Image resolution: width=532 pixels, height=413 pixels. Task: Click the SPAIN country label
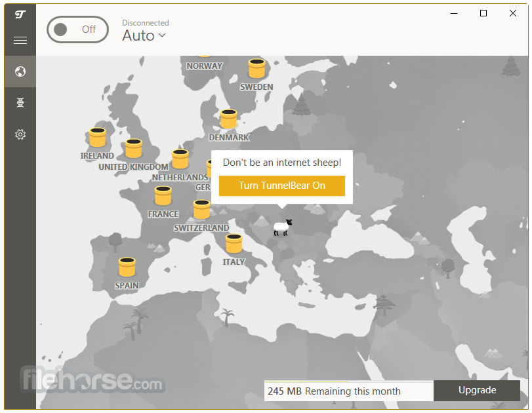tap(127, 286)
